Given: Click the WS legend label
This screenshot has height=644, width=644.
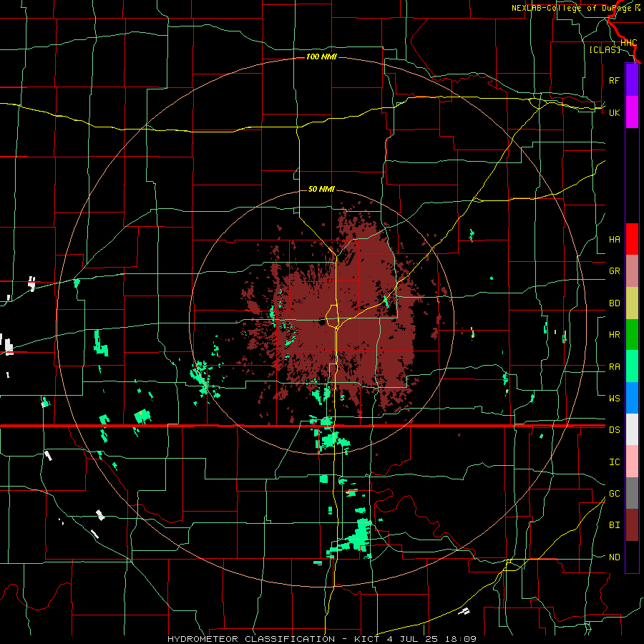Looking at the screenshot, I should click(x=614, y=399).
